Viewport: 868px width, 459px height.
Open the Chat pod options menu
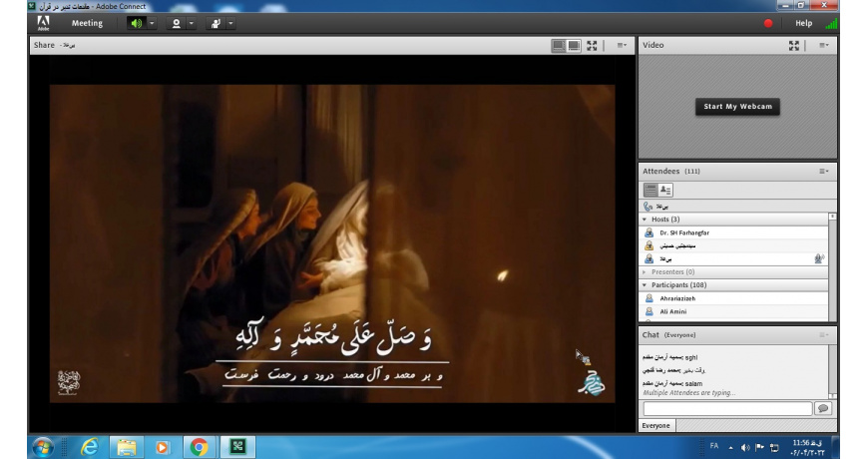pos(824,335)
